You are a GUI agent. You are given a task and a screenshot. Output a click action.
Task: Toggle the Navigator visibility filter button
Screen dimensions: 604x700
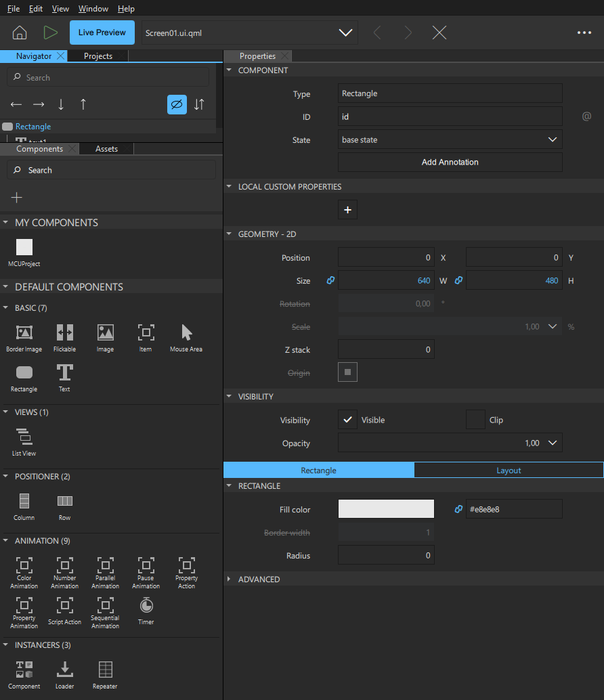177,104
